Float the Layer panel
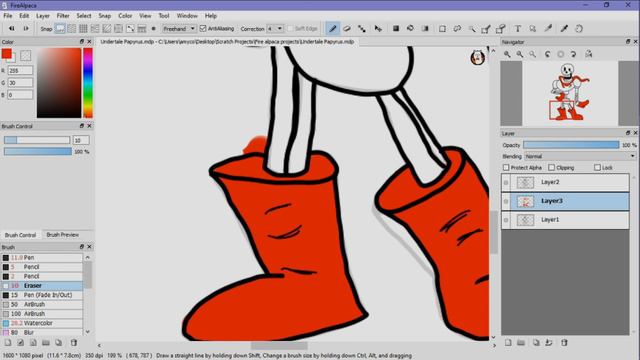The image size is (640, 360). [628, 133]
